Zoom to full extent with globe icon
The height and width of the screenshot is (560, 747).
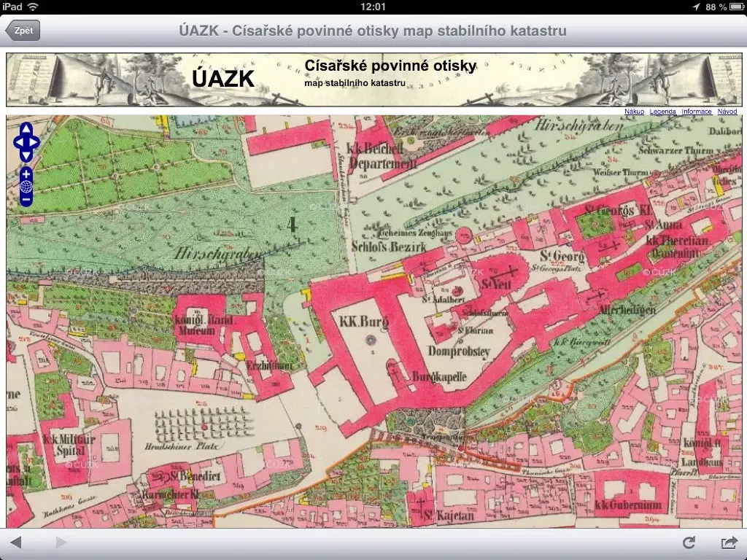click(x=26, y=187)
